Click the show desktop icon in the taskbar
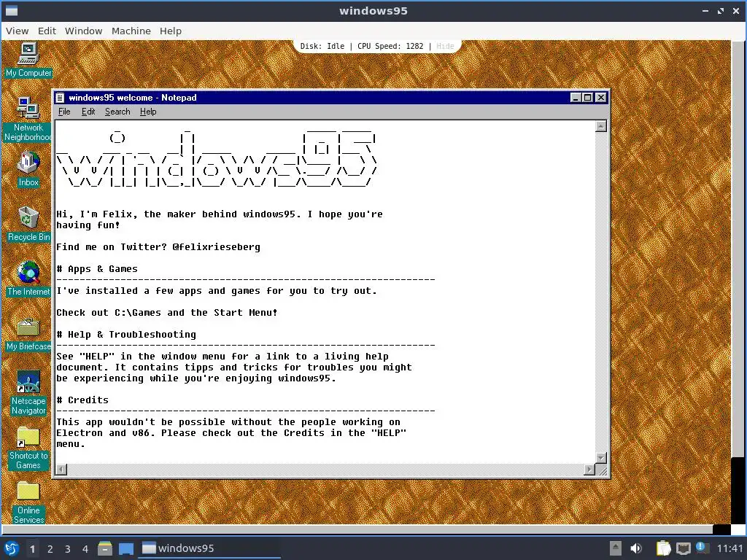Viewport: 747px width, 560px height. [125, 548]
